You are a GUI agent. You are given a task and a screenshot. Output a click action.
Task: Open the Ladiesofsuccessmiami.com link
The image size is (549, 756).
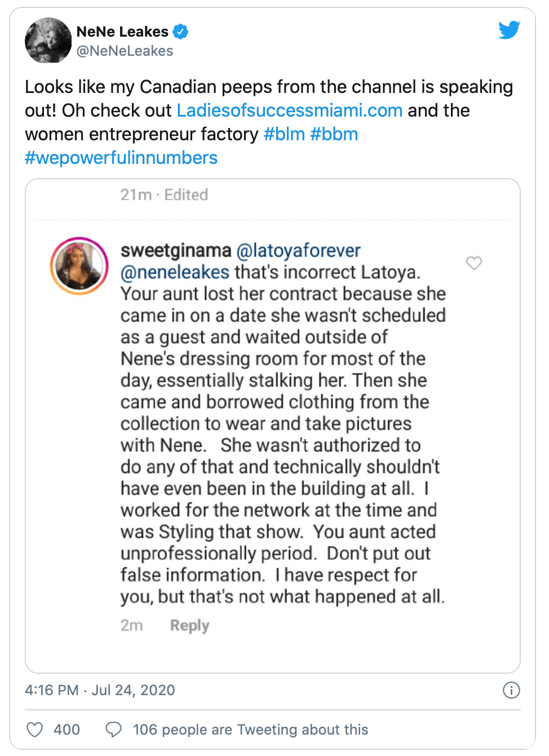pyautogui.click(x=290, y=110)
